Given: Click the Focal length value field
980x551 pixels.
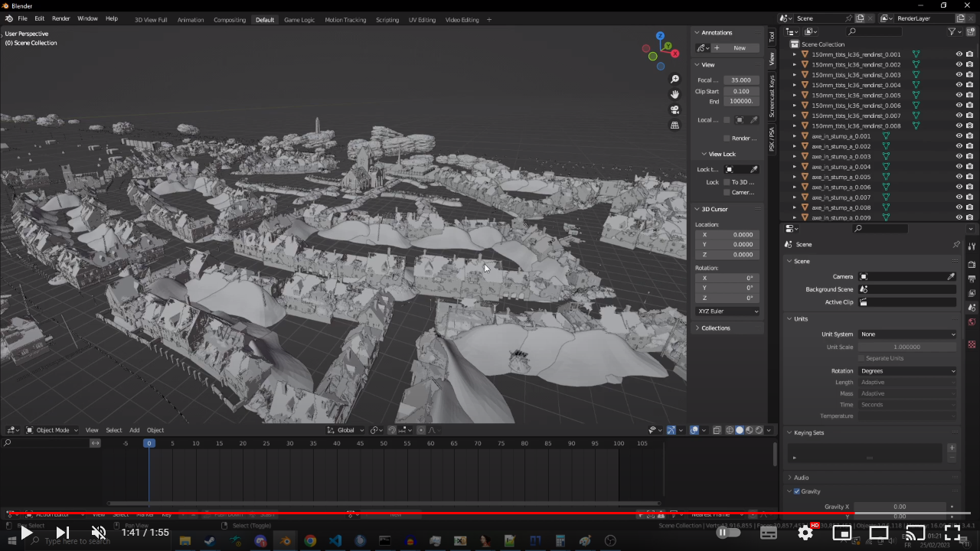Looking at the screenshot, I should coord(740,80).
